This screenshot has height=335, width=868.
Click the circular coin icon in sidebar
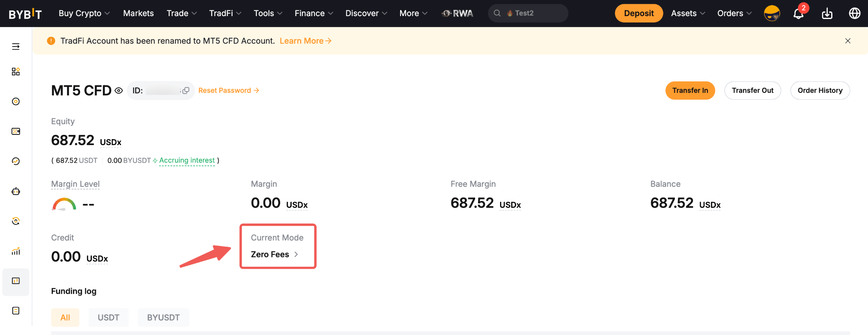tap(16, 101)
